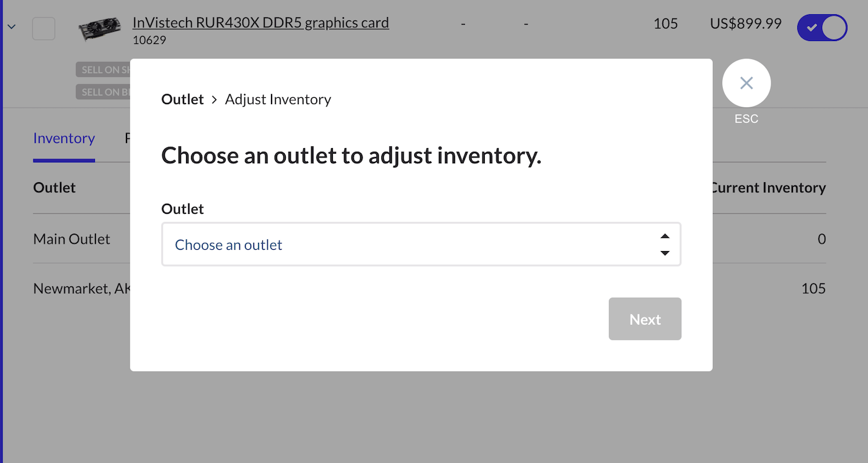The image size is (868, 463).
Task: Click the US$899.99 price value
Action: pos(745,24)
